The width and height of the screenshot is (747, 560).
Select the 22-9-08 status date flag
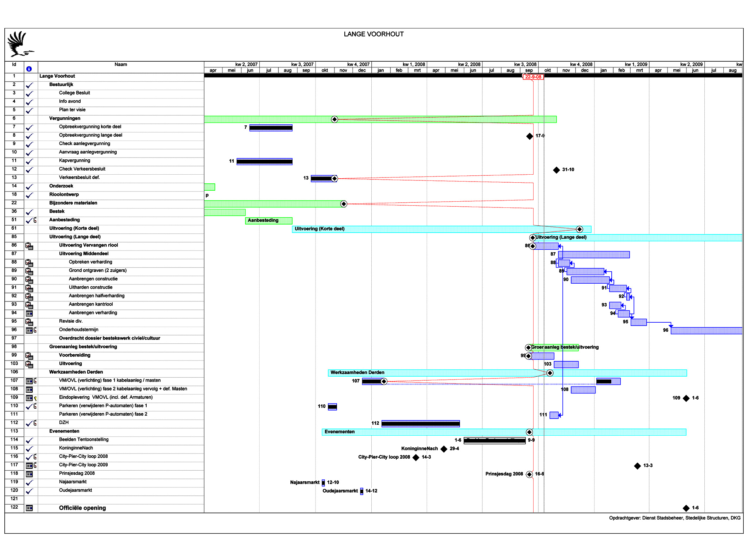point(533,77)
